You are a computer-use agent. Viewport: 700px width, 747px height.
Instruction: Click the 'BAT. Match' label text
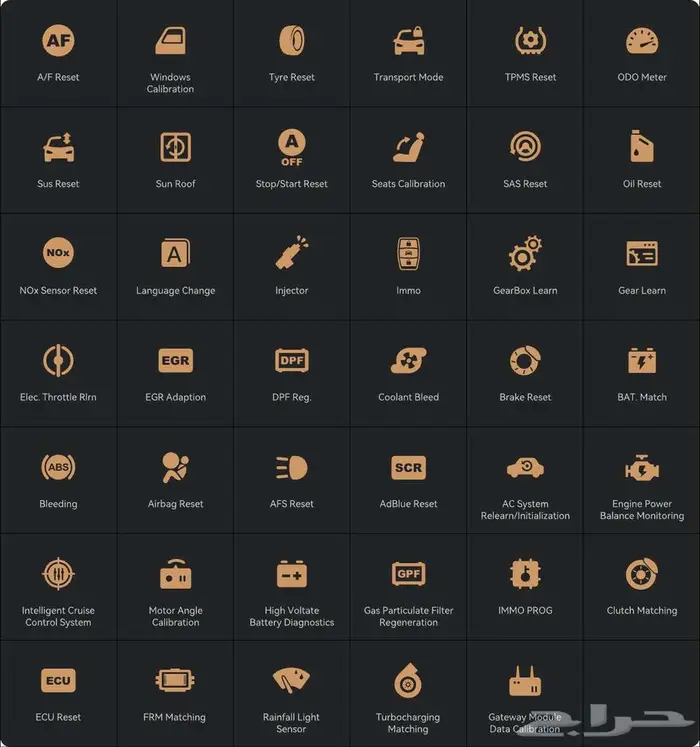tap(642, 397)
